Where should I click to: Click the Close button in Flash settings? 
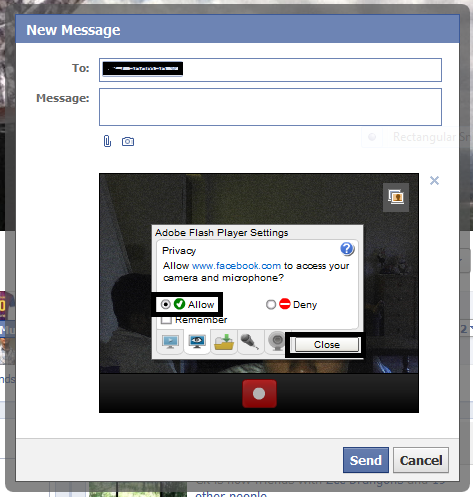pos(327,345)
